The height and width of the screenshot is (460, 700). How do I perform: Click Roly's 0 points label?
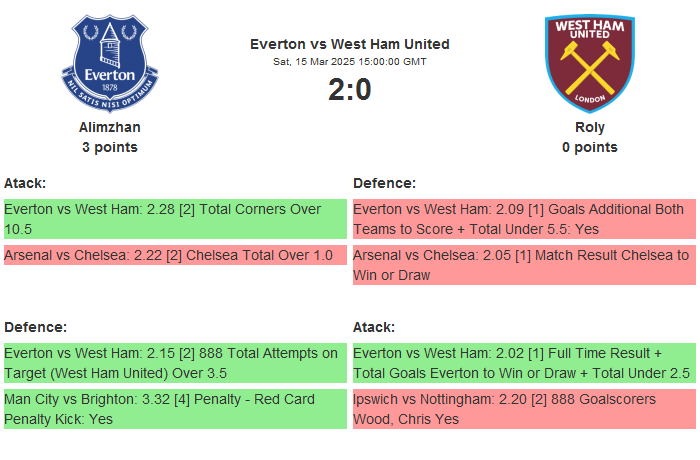(x=589, y=147)
